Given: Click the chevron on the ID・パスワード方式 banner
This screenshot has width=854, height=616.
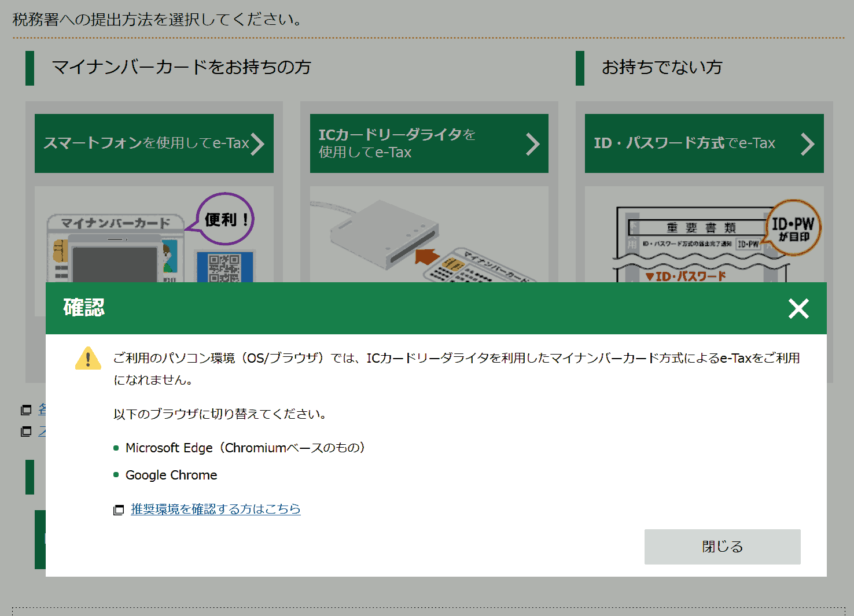Looking at the screenshot, I should (x=808, y=143).
